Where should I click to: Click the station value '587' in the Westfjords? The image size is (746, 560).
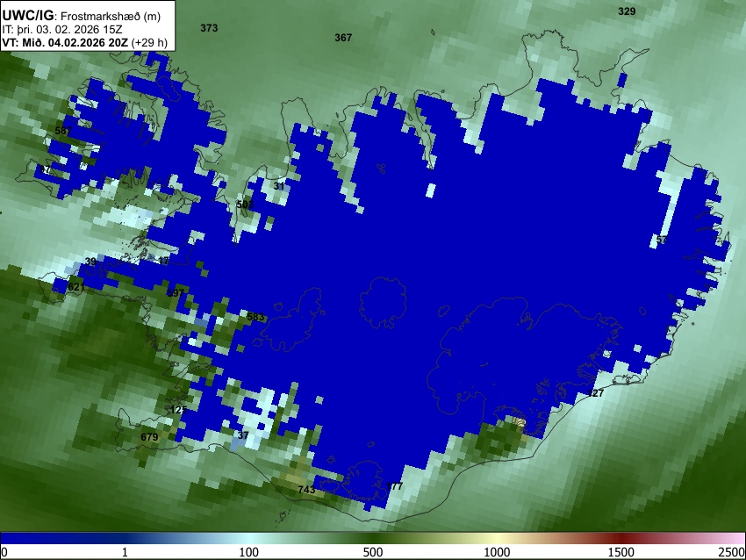[x=63, y=131]
